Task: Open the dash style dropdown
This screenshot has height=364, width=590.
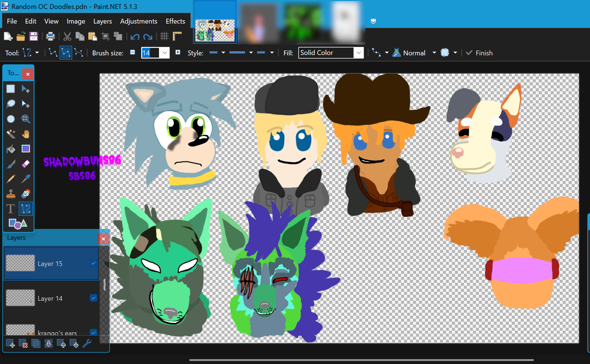Action: click(241, 53)
